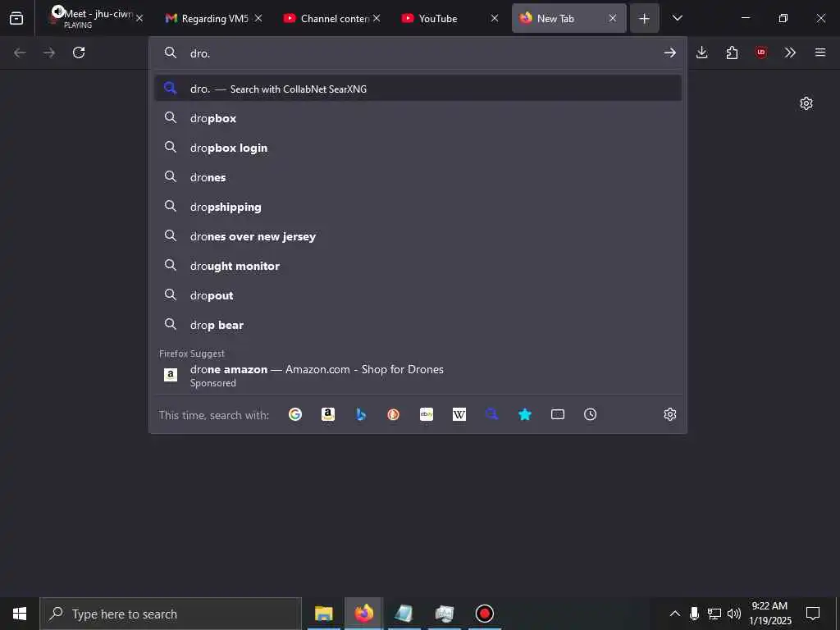Open the notification center icon
The height and width of the screenshot is (630, 840).
click(813, 614)
